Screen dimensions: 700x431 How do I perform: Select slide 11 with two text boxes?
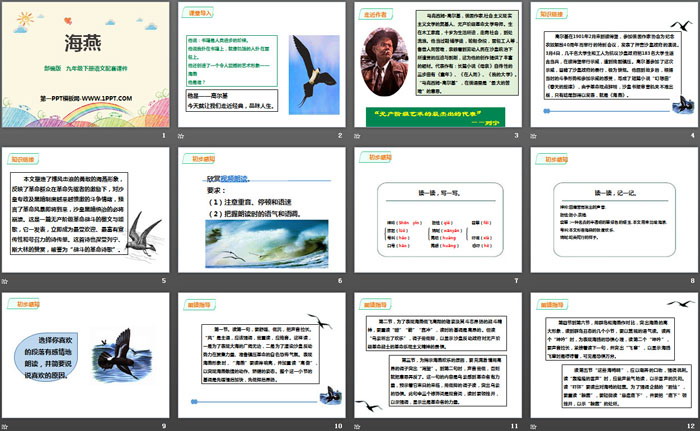438,355
